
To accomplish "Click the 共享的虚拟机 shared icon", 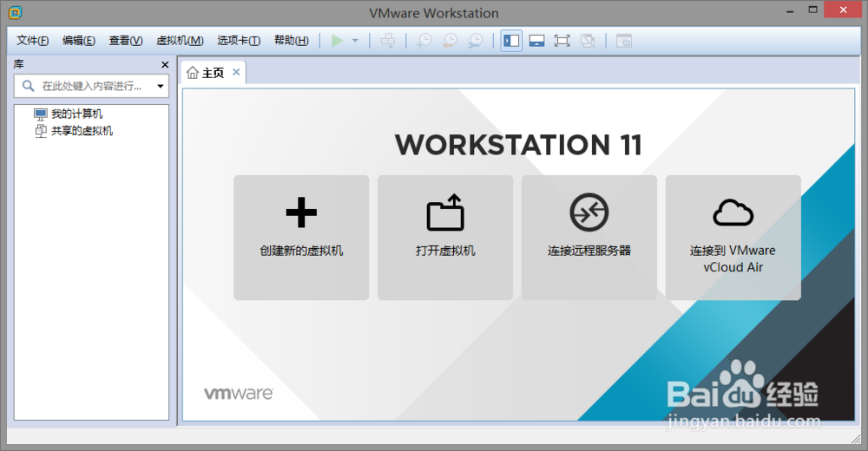I will tap(41, 131).
